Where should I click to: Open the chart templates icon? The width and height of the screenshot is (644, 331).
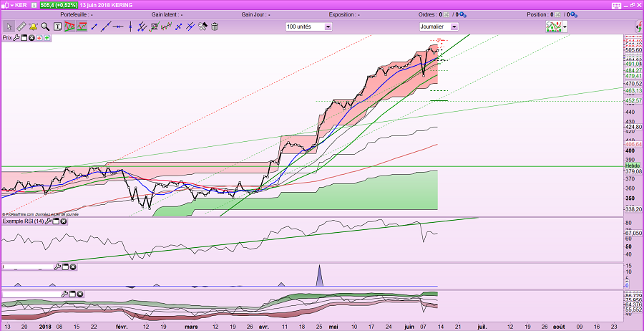(x=553, y=27)
